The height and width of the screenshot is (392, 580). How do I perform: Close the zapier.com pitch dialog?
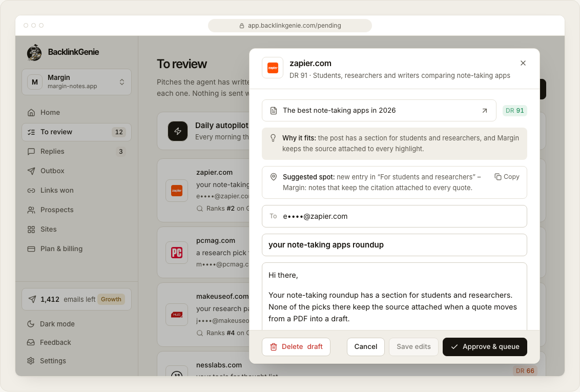[523, 63]
